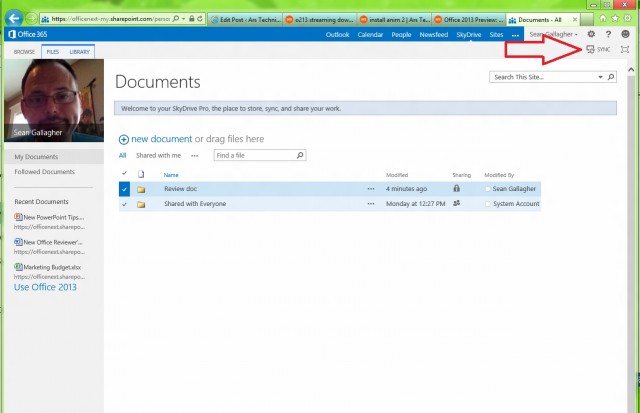640x413 pixels.
Task: Open Calendar from the top navigation
Action: click(x=370, y=35)
